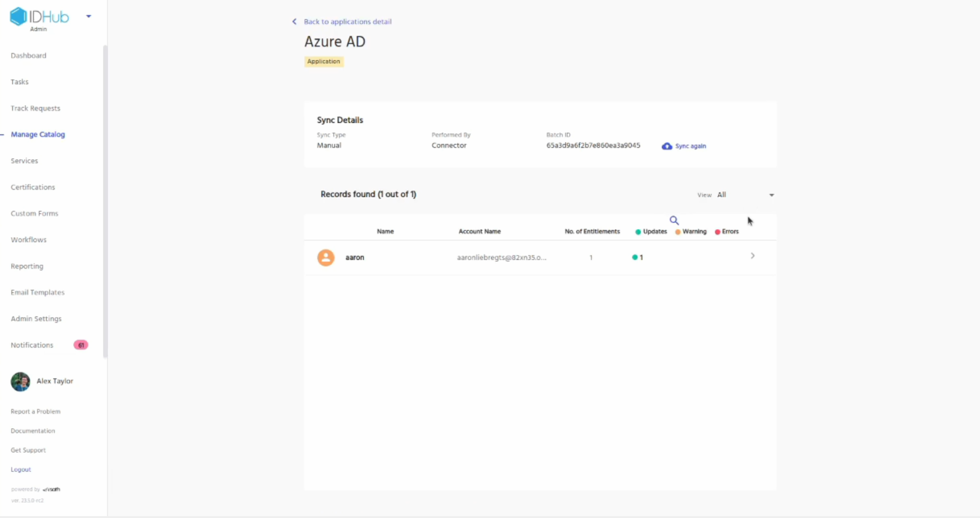The height and width of the screenshot is (518, 980).
Task: Open the Certifications sidebar item
Action: (x=33, y=187)
